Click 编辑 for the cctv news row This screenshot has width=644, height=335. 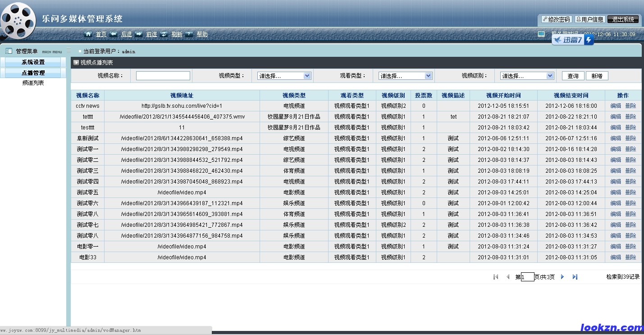click(615, 106)
